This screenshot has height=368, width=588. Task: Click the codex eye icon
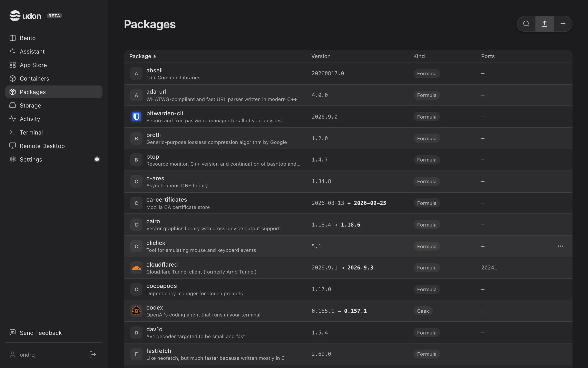pyautogui.click(x=136, y=311)
